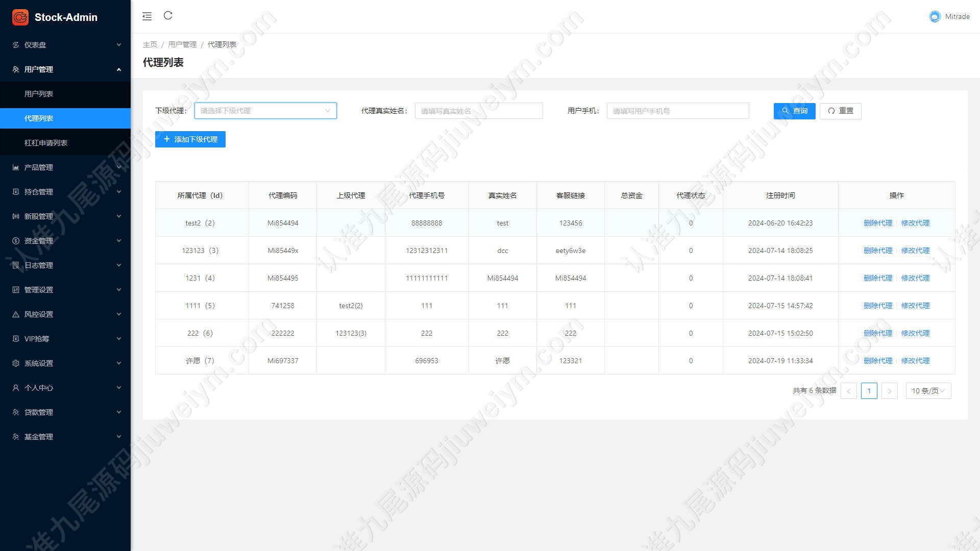Select pagination page 1
Screen dimensions: 980x551
pyautogui.click(x=869, y=391)
